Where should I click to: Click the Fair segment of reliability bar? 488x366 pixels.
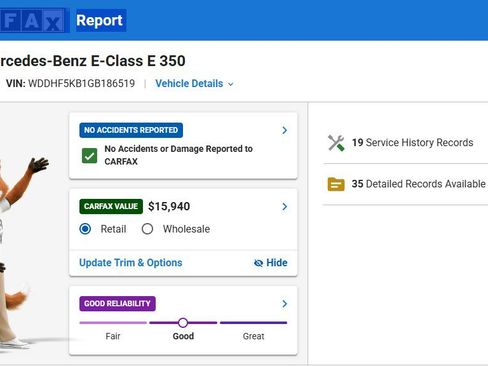coord(113,323)
